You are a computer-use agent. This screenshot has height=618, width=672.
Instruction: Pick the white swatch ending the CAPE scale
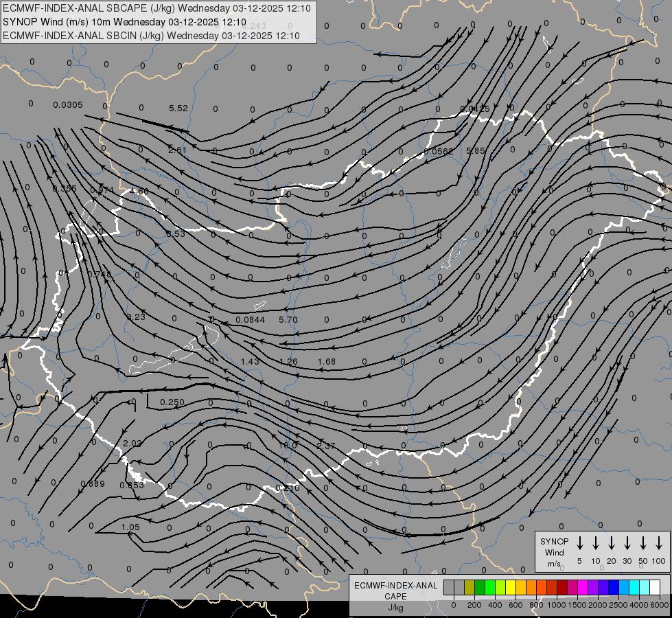coord(655,587)
